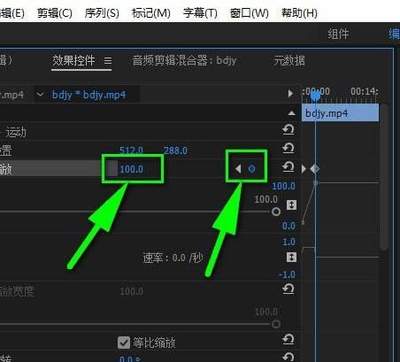
Task: Reset the Motion effect with its reset icon
Action: (288, 130)
